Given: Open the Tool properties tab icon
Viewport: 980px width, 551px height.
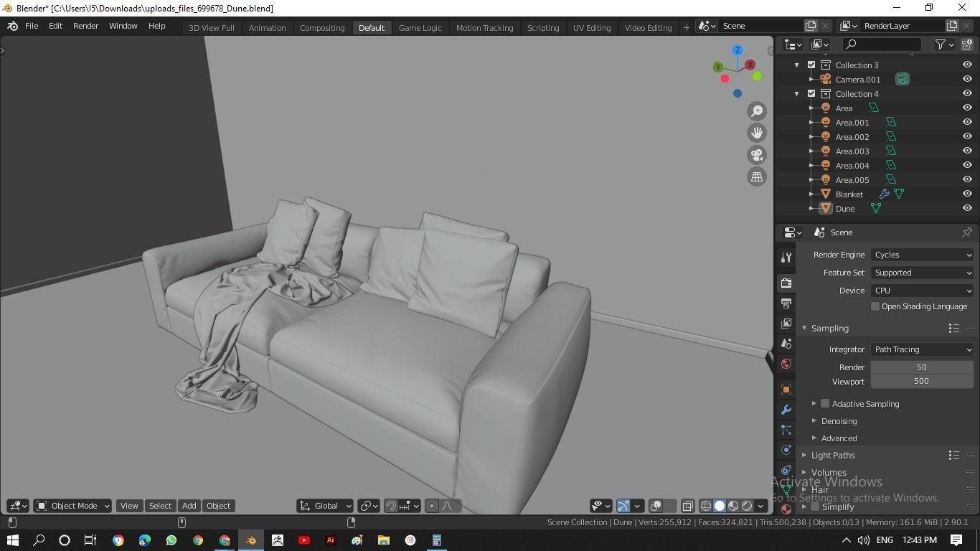Looking at the screenshot, I should click(786, 258).
